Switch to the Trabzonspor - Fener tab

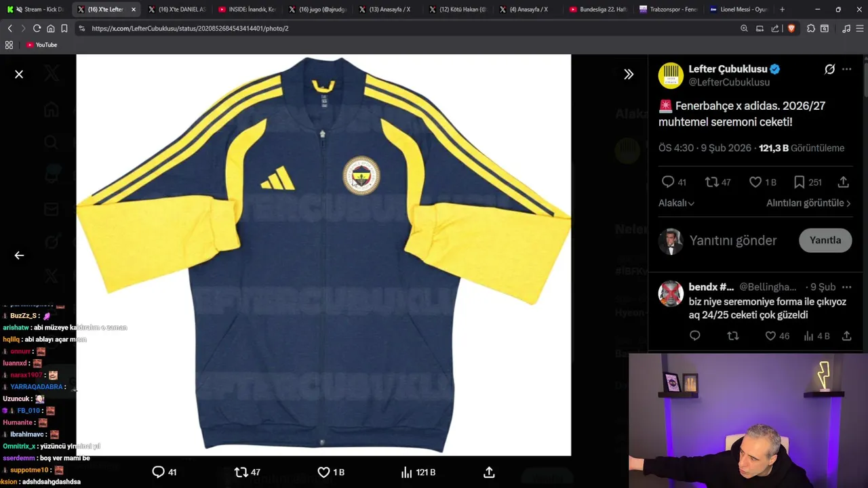point(669,9)
